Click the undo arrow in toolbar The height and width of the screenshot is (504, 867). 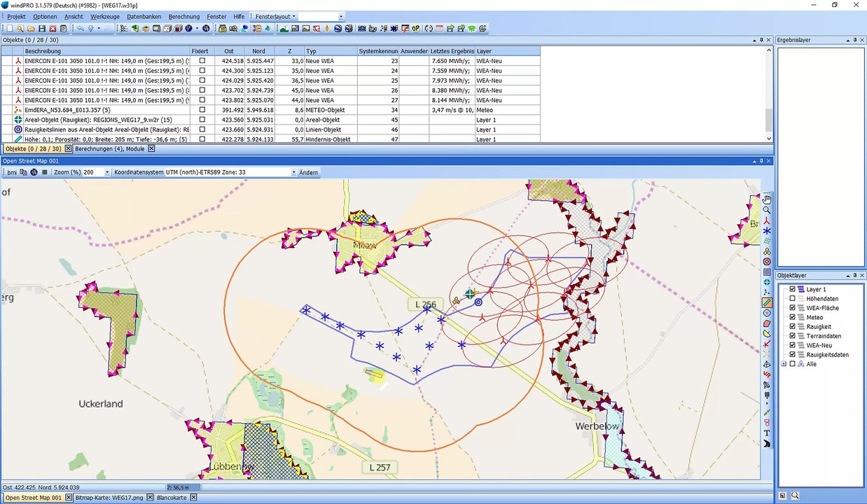[x=81, y=29]
